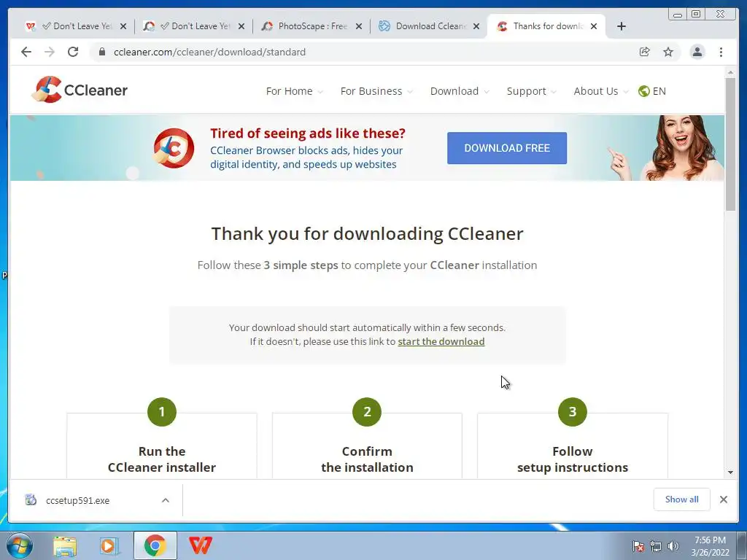
Task: Bookmark this page with the star icon
Action: pos(668,52)
